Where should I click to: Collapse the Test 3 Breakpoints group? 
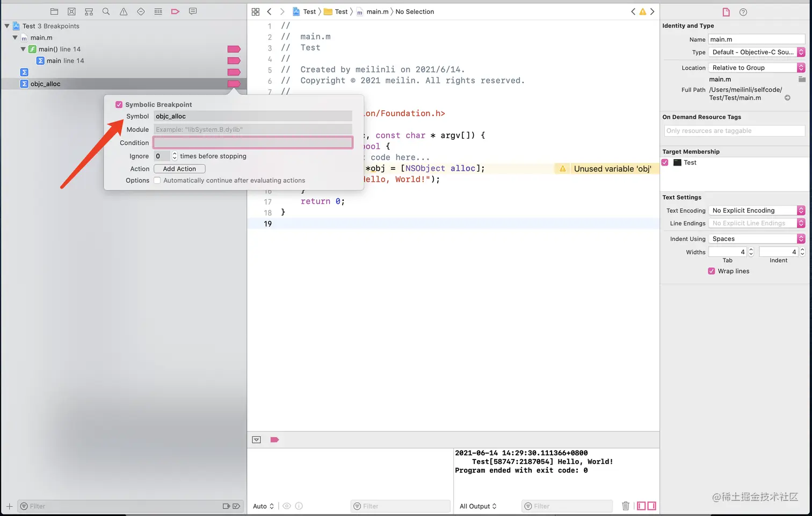coord(7,26)
